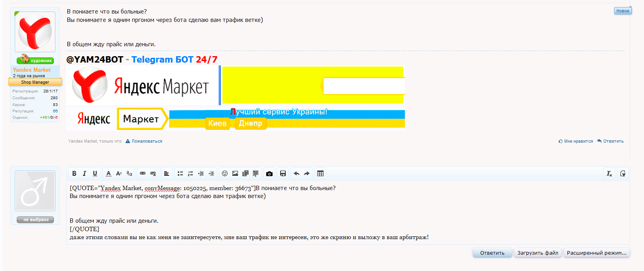Image resolution: width=644 pixels, height=271 pixels.
Task: Undo the last edit in editor
Action: (296, 173)
